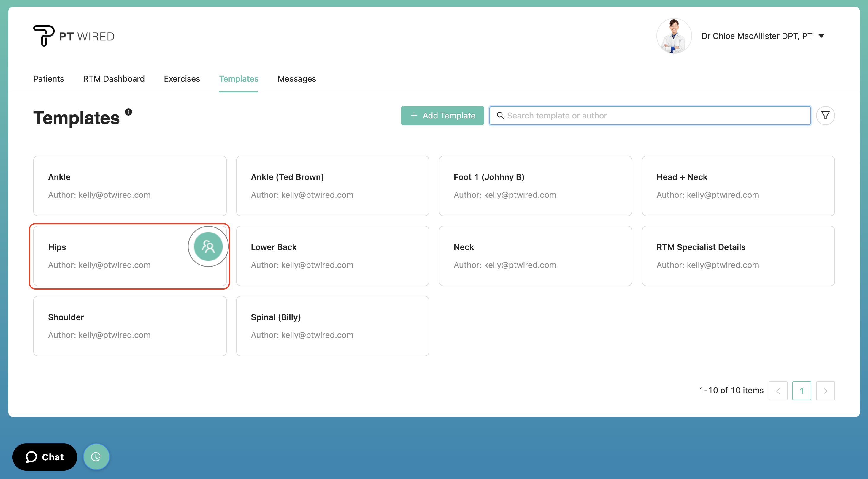This screenshot has height=479, width=868.
Task: Click the Templates info icon
Action: pyautogui.click(x=128, y=112)
